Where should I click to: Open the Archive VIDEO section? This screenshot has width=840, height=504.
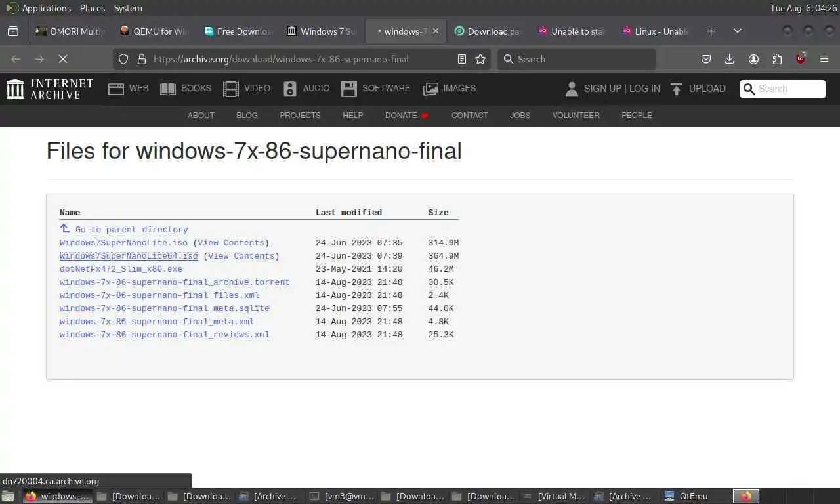[246, 89]
